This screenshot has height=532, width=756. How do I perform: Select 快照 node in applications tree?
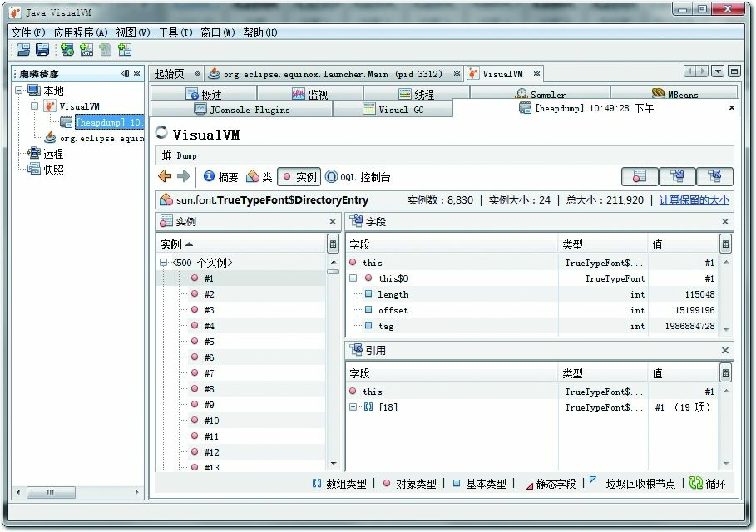46,170
